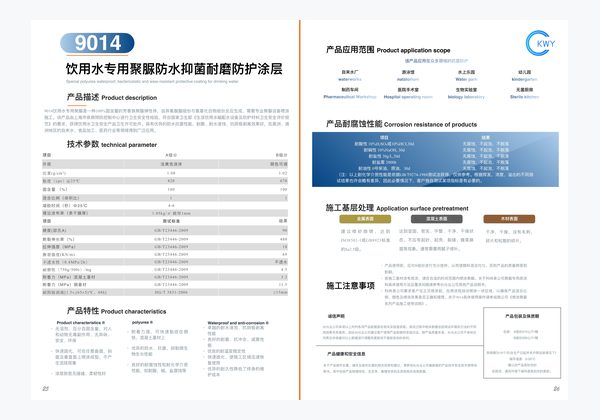
Task: Click the heading 产品应用范围 Product application scope
Action: click(388, 50)
